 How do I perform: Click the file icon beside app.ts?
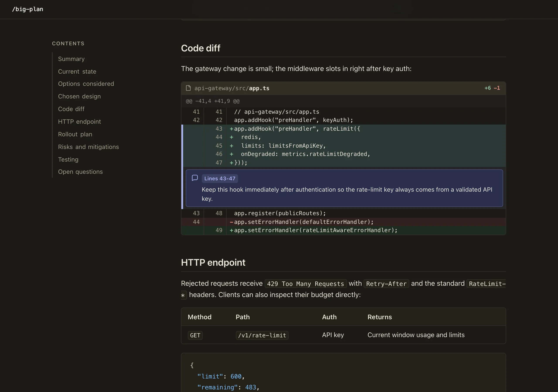click(x=188, y=88)
